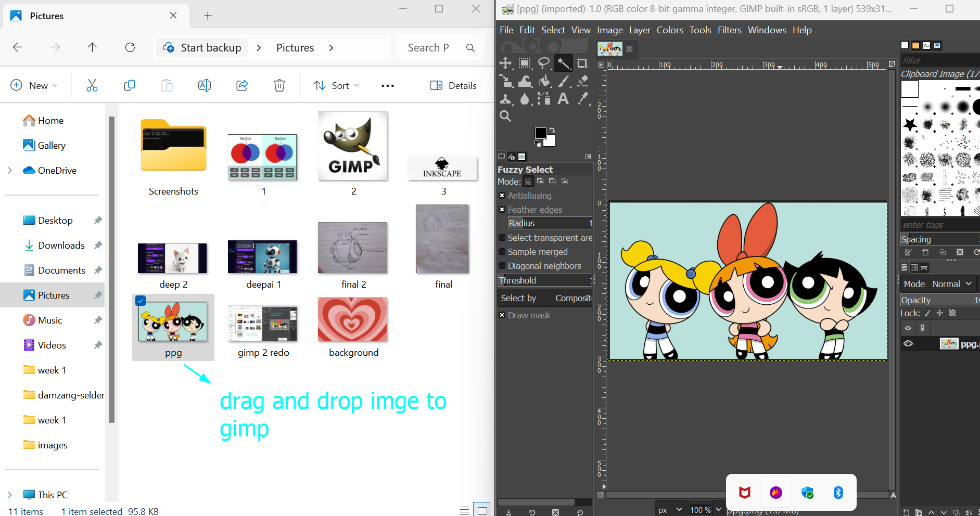Click the Delete trash icon in File Explorer
This screenshot has width=980, height=516.
(x=279, y=85)
